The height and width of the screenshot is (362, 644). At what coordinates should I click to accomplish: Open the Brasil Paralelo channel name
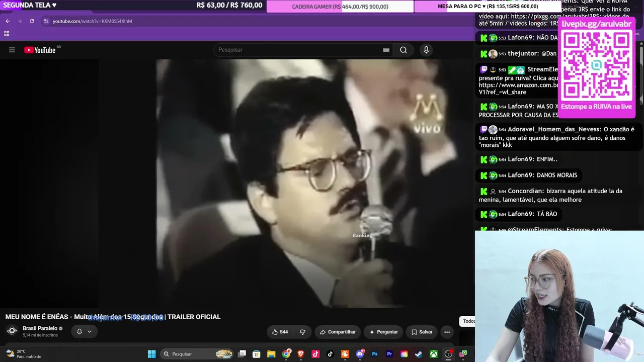[40, 328]
